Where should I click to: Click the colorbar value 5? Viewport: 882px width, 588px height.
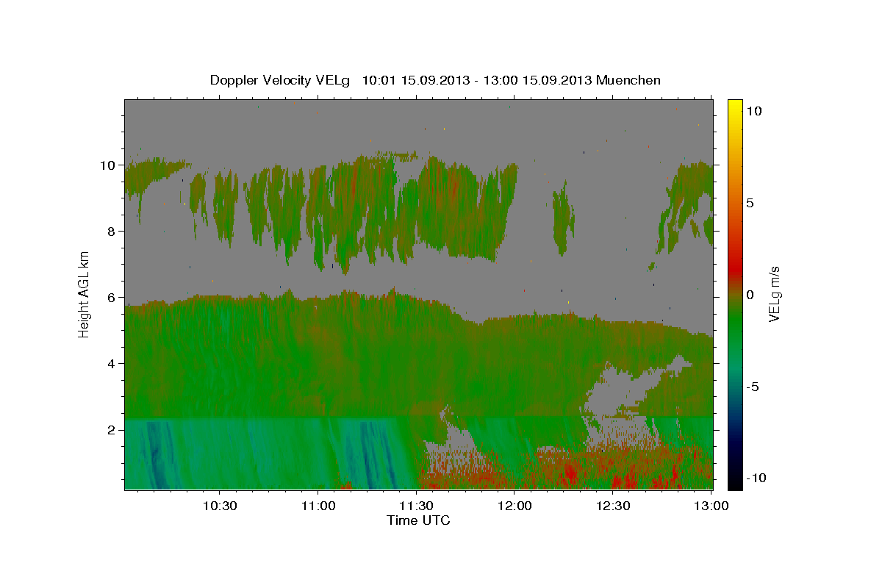[x=750, y=203]
